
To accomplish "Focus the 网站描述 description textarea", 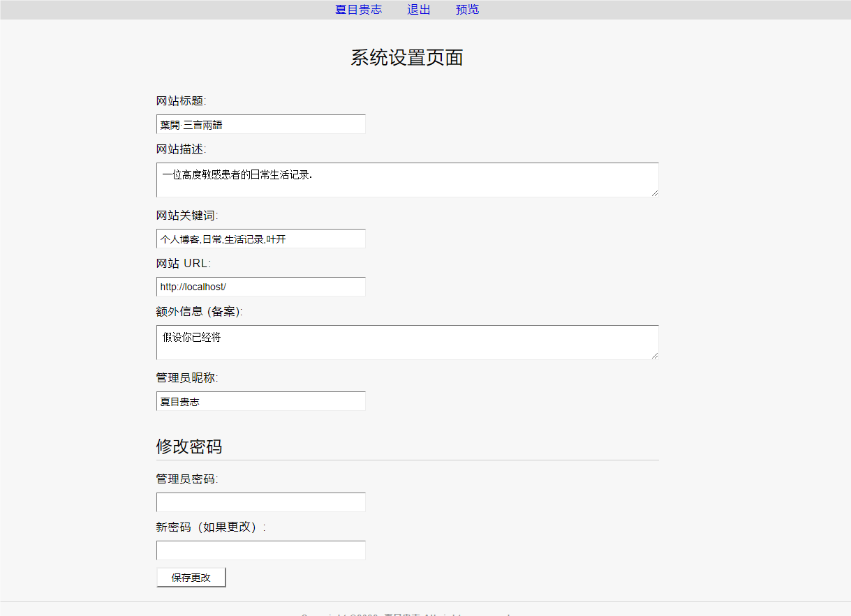I will (x=406, y=180).
